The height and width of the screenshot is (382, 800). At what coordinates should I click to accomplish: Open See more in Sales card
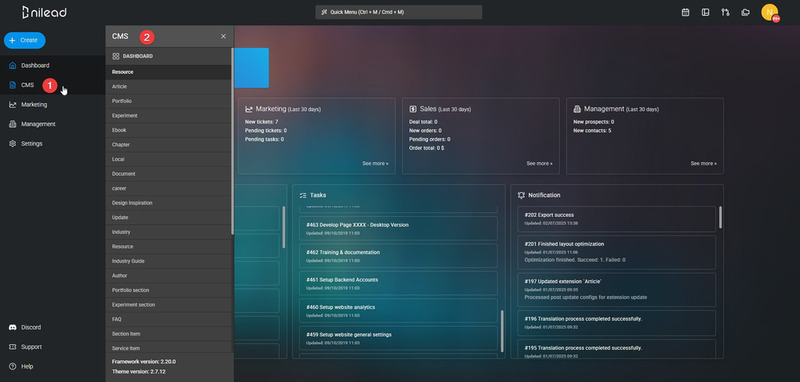[539, 164]
